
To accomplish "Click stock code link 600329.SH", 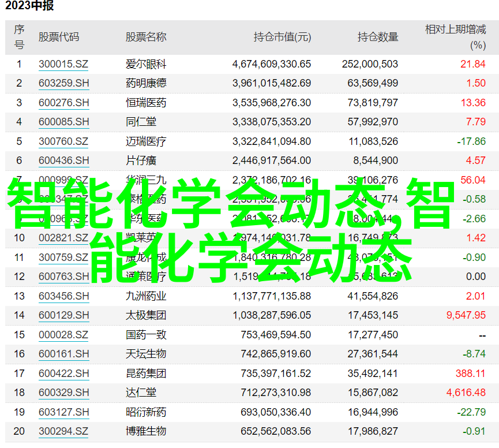I will pyautogui.click(x=63, y=393).
